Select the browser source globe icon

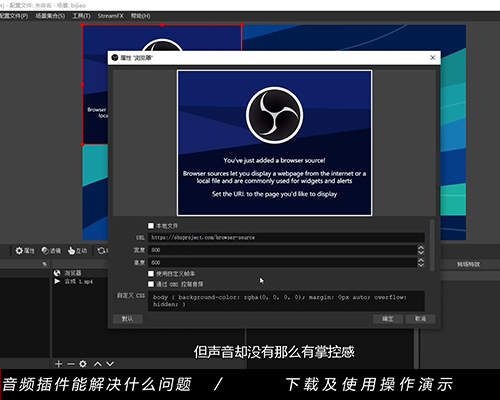(x=57, y=273)
